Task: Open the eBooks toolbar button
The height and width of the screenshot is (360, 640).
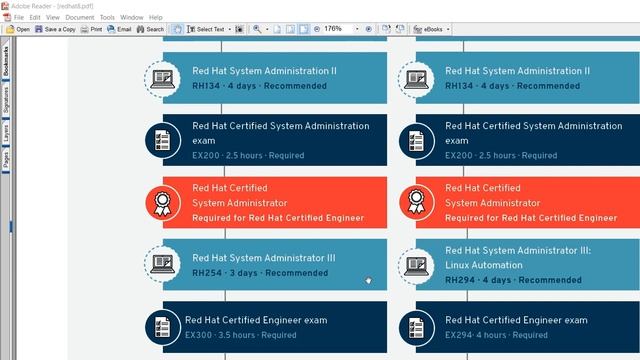Action: pyautogui.click(x=428, y=29)
